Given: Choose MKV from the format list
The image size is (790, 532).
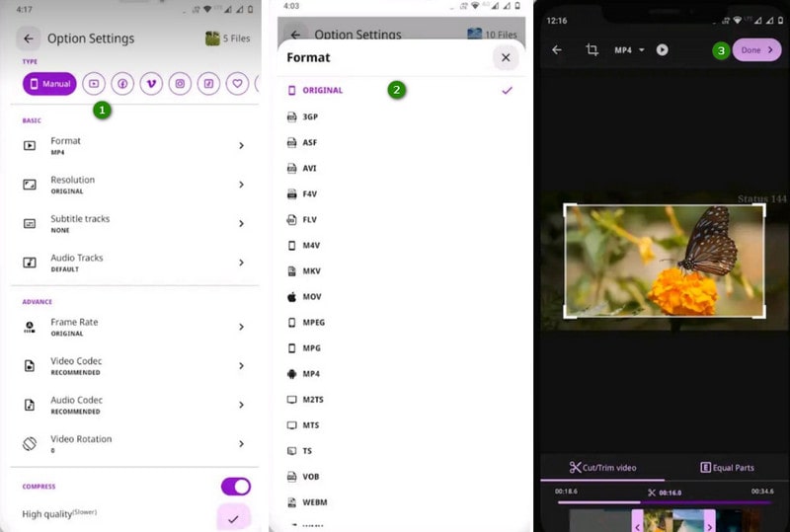Looking at the screenshot, I should pyautogui.click(x=311, y=270).
